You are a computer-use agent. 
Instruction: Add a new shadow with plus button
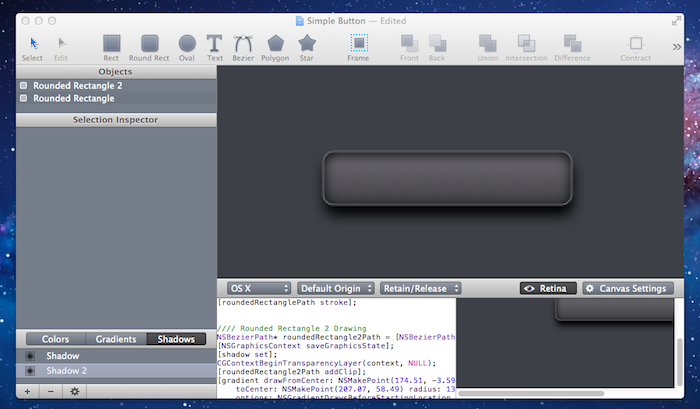coord(27,392)
